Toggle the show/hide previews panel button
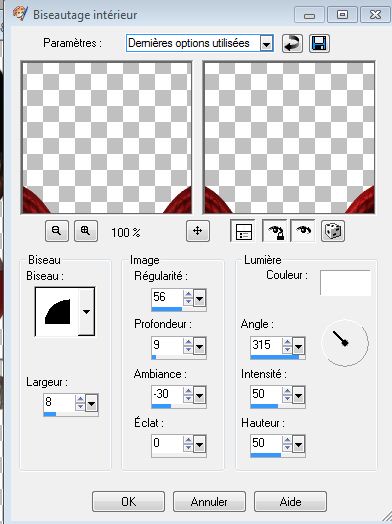The image size is (392, 524). click(243, 231)
